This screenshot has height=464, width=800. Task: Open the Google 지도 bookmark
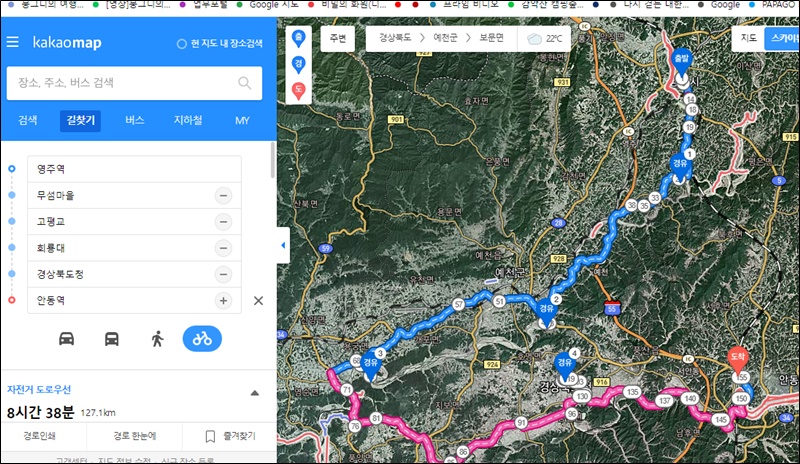click(x=268, y=5)
